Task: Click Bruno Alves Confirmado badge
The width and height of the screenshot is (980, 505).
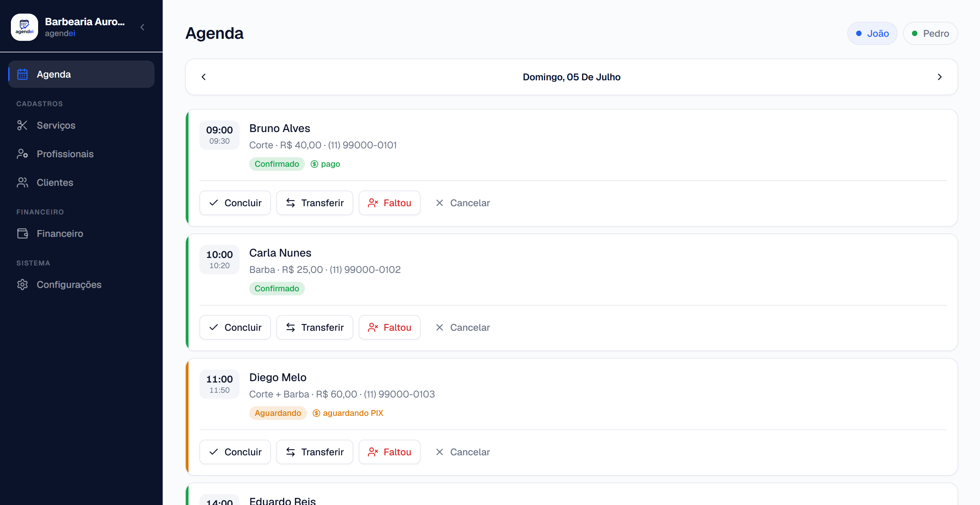Action: 277,164
